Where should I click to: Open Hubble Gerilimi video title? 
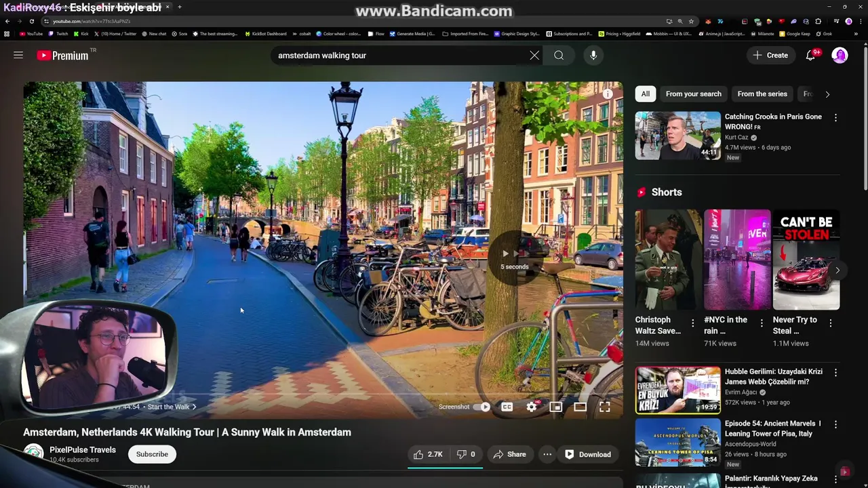click(774, 377)
